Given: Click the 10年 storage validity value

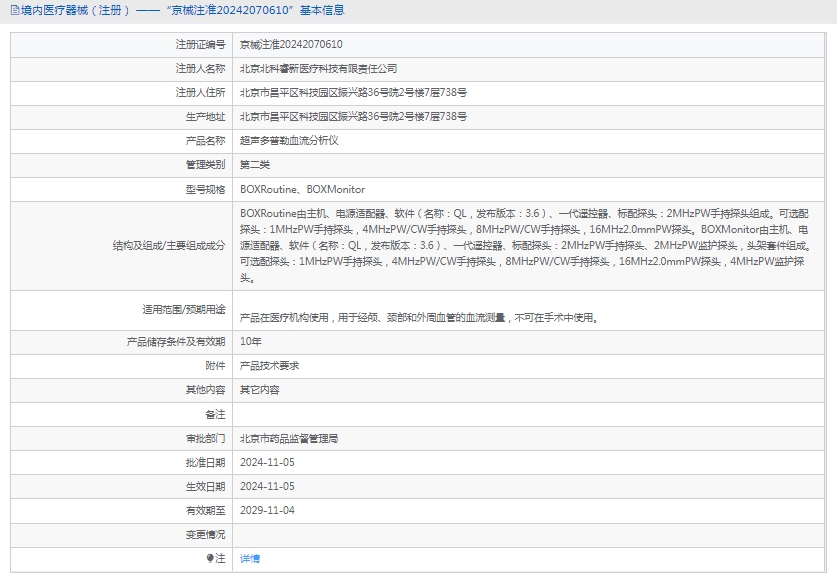Looking at the screenshot, I should [x=251, y=342].
